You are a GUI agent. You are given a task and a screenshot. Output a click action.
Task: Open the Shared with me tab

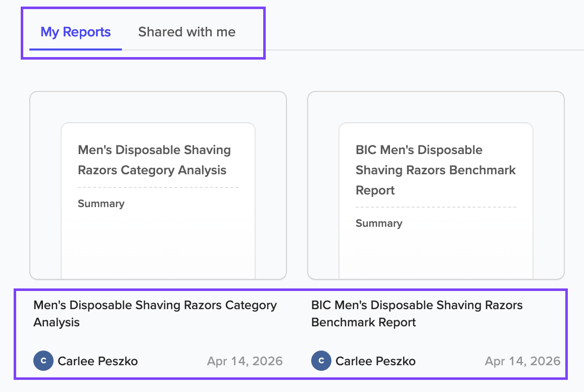[186, 32]
